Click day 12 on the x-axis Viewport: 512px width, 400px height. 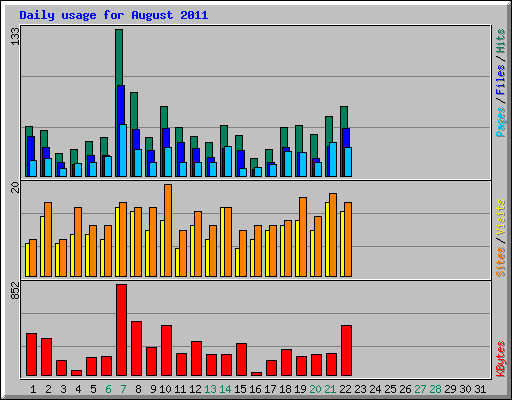(195, 389)
